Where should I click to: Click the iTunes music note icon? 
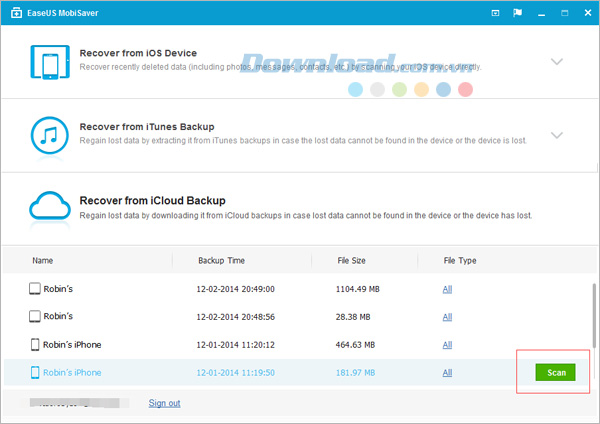50,135
